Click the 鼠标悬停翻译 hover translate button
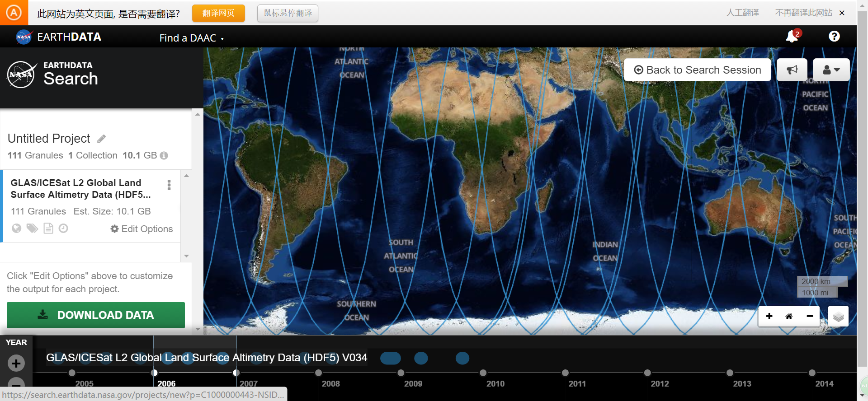868x401 pixels. 288,13
